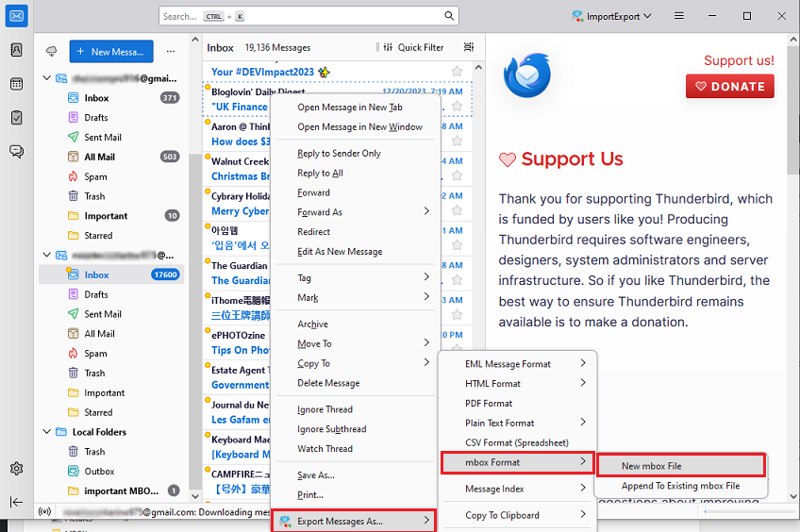Collapse the second account tree
Image resolution: width=800 pixels, height=532 pixels.
pyautogui.click(x=46, y=255)
